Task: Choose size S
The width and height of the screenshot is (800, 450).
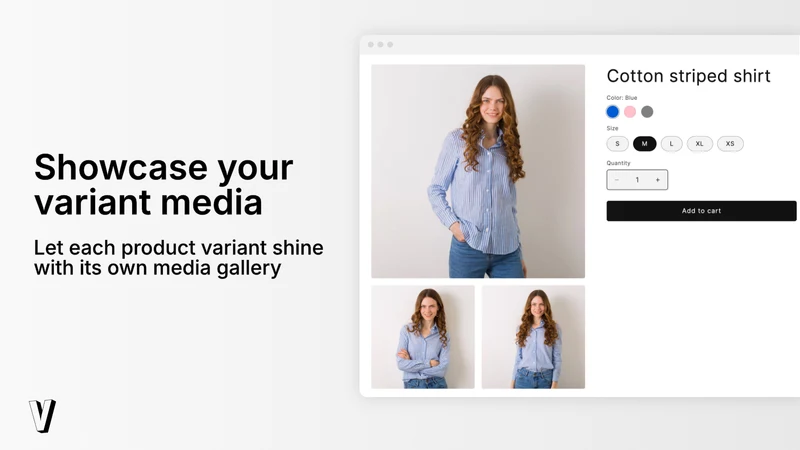Action: [x=617, y=144]
